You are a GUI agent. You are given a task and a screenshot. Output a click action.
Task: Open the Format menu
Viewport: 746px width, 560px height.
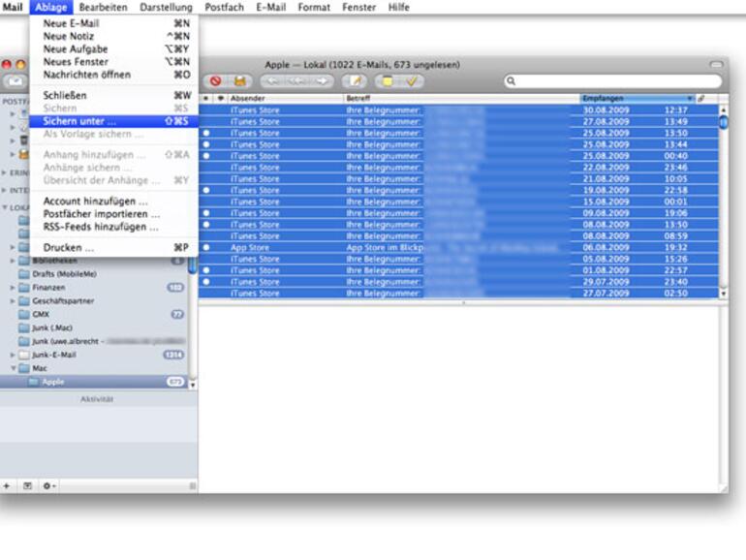pos(314,7)
